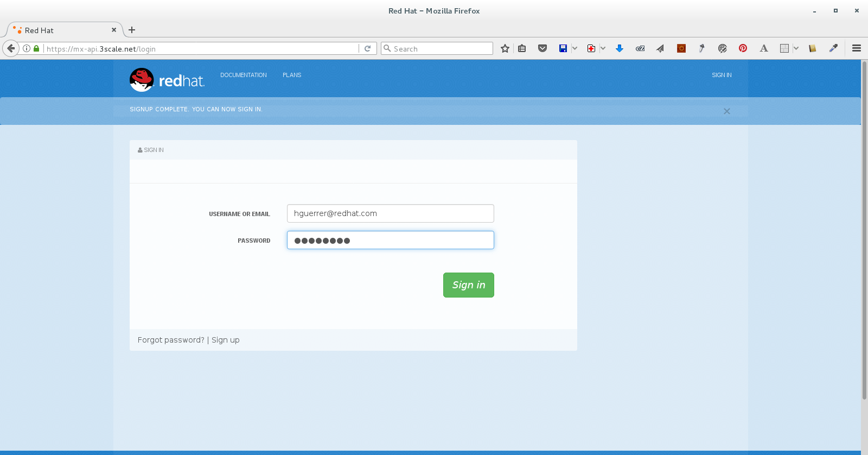Screen dimensions: 868x455
Task: Click the blue color picker eyedropper icon
Action: pos(833,48)
